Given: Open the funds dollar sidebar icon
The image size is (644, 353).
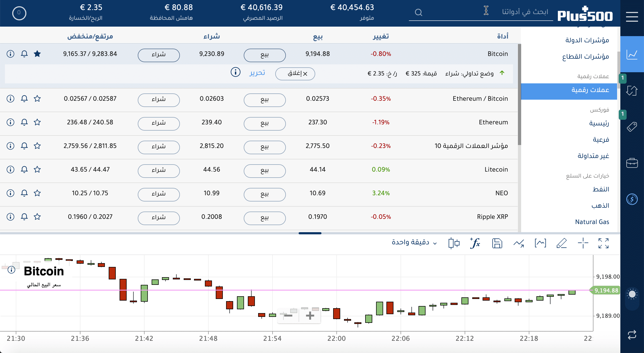Looking at the screenshot, I should click(x=632, y=199).
